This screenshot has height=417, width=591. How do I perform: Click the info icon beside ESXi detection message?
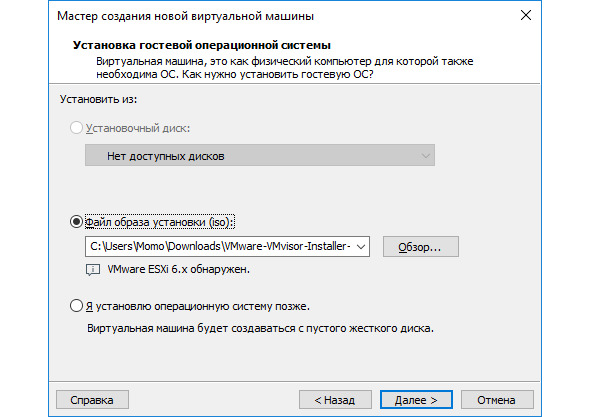93,270
